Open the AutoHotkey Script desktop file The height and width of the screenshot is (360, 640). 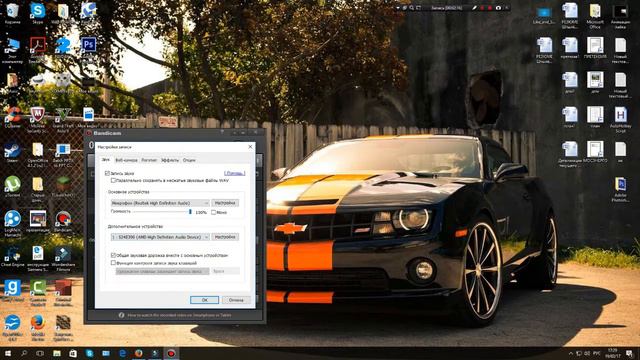coord(620,119)
